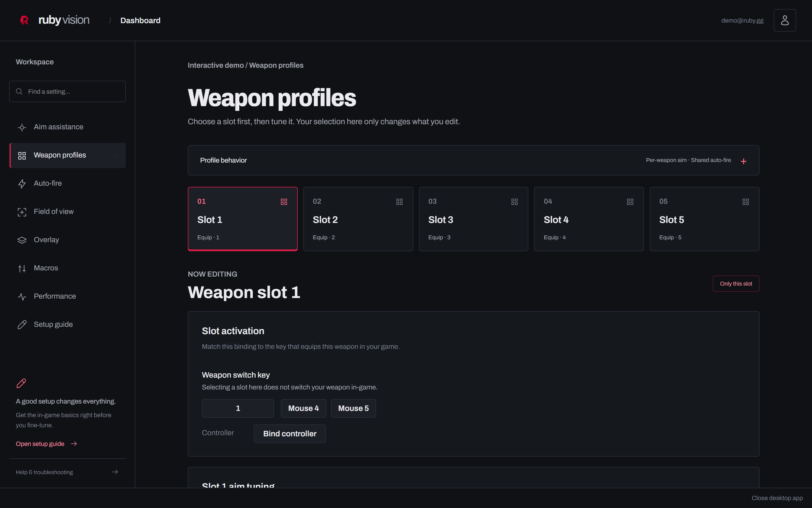Screen dimensions: 812x508
Task: Expand Profile behavior with the plus icon
Action: pos(743,161)
